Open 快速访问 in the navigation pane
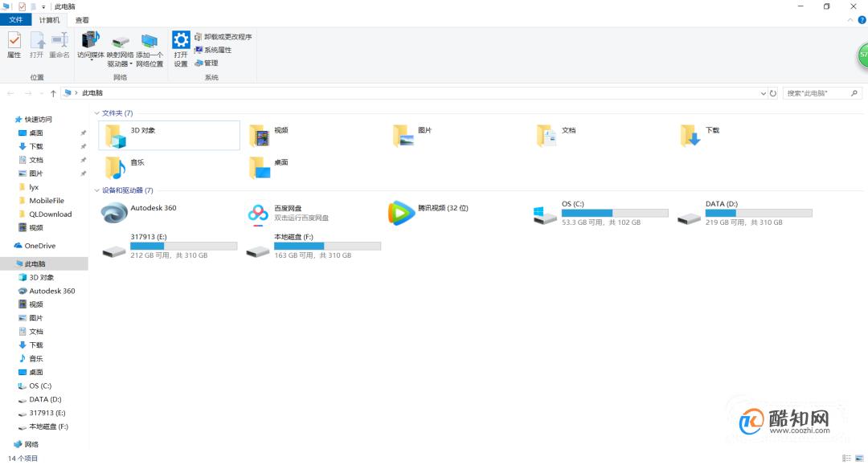The image size is (868, 465). point(33,120)
